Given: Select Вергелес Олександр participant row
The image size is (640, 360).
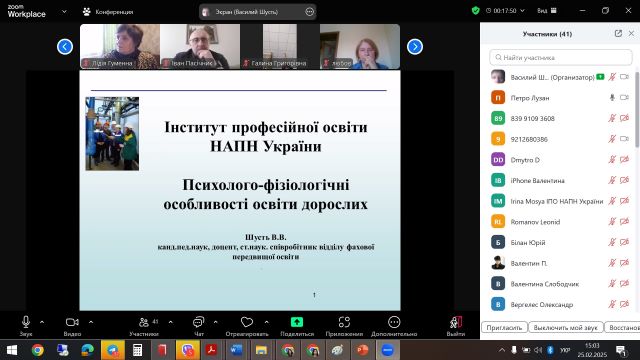Looking at the screenshot, I should click(x=559, y=304).
